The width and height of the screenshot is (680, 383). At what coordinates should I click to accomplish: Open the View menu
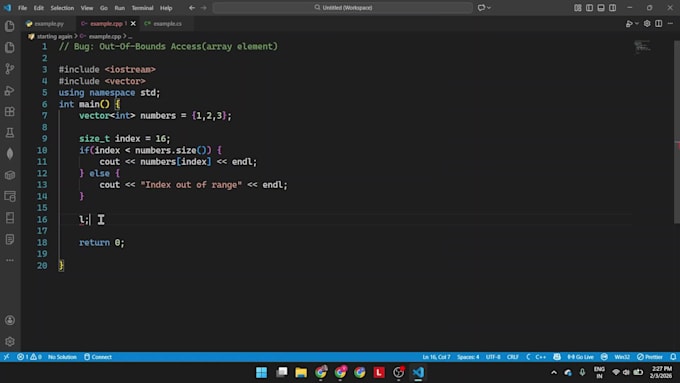[87, 8]
